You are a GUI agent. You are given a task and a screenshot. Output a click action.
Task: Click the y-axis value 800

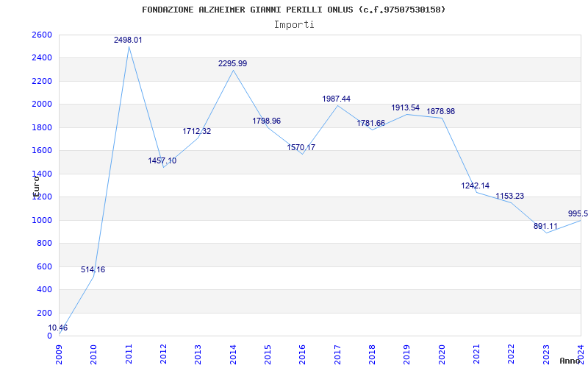click(44, 244)
